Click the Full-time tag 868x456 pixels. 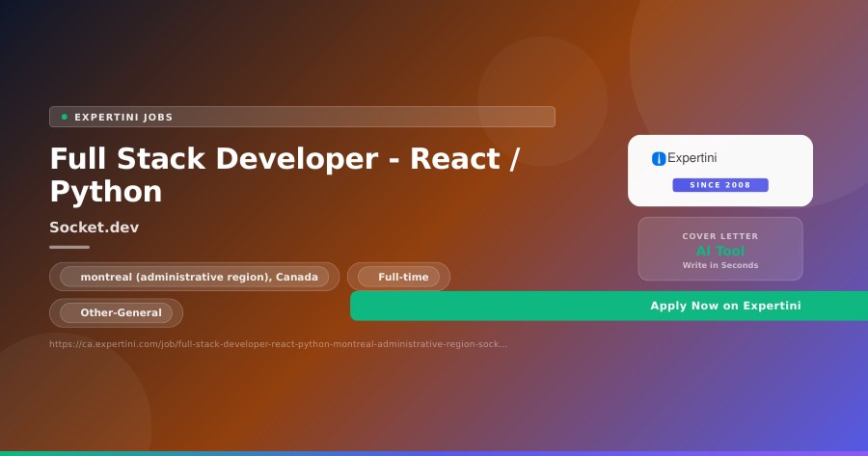tap(398, 277)
